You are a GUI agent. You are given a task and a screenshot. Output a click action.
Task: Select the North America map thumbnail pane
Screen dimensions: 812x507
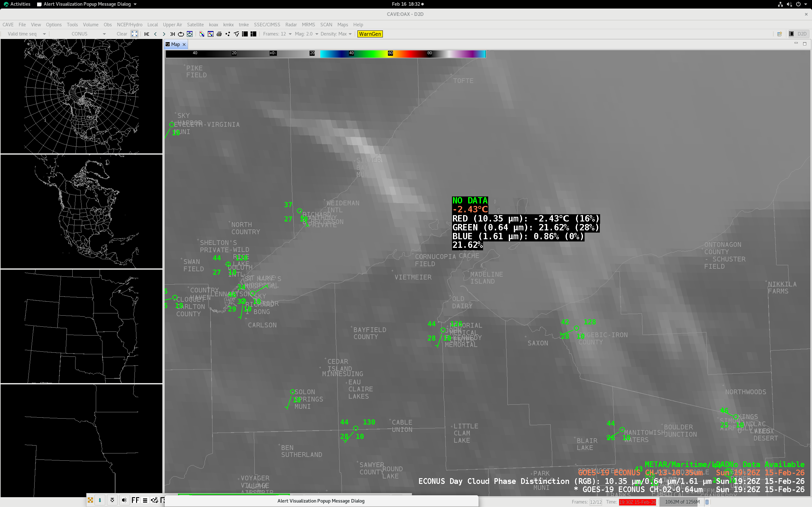(x=82, y=211)
